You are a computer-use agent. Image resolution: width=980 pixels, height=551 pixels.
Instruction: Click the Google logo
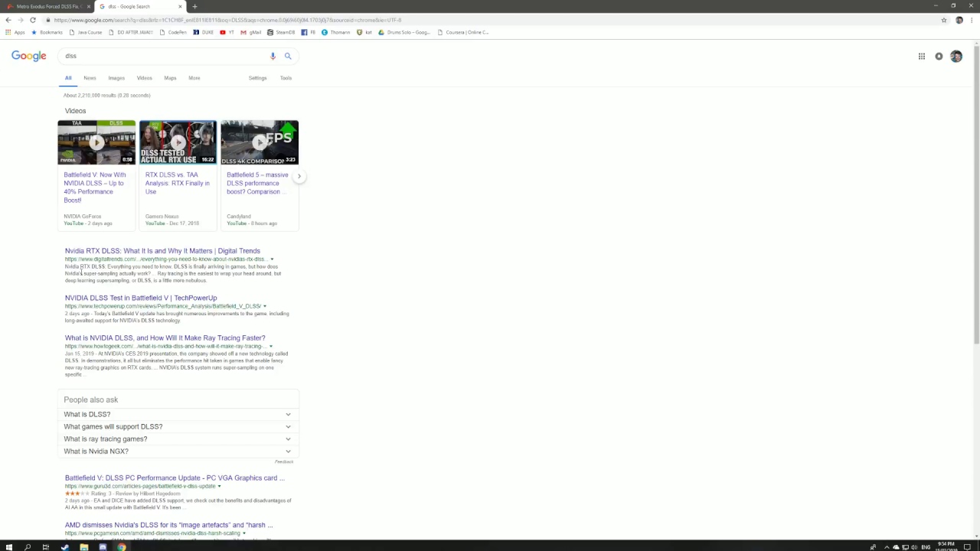(x=28, y=56)
